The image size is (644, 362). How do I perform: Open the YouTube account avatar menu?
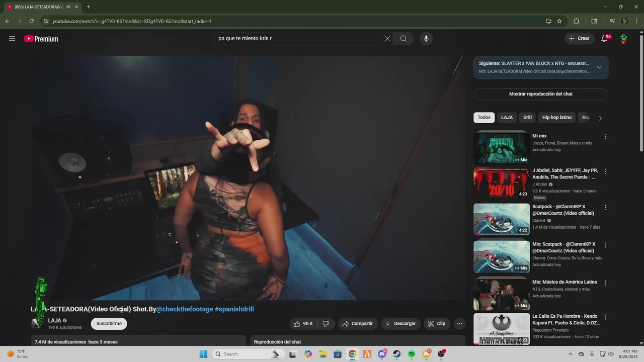pos(624,39)
